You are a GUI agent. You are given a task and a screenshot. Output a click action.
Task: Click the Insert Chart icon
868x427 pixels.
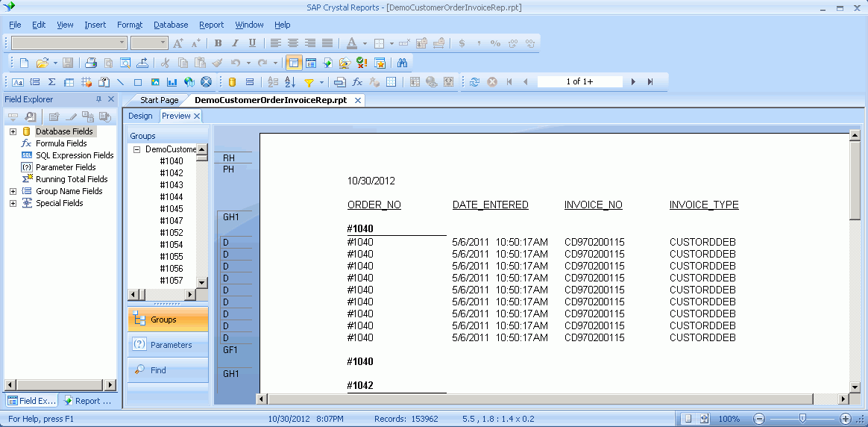tap(172, 82)
